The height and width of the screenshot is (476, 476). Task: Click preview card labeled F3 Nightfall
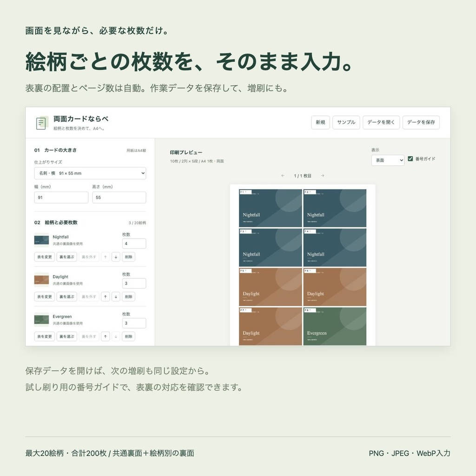tap(271, 248)
